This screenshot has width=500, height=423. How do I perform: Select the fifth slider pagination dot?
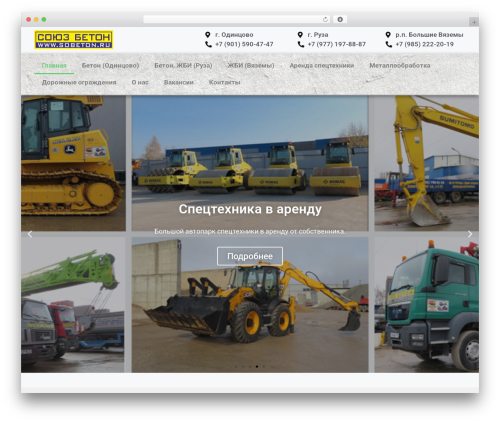[x=264, y=366]
